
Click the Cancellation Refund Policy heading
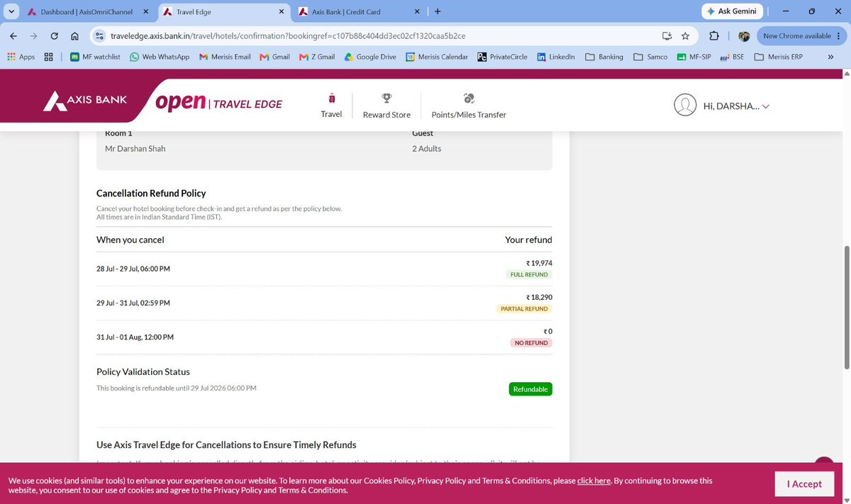point(151,193)
